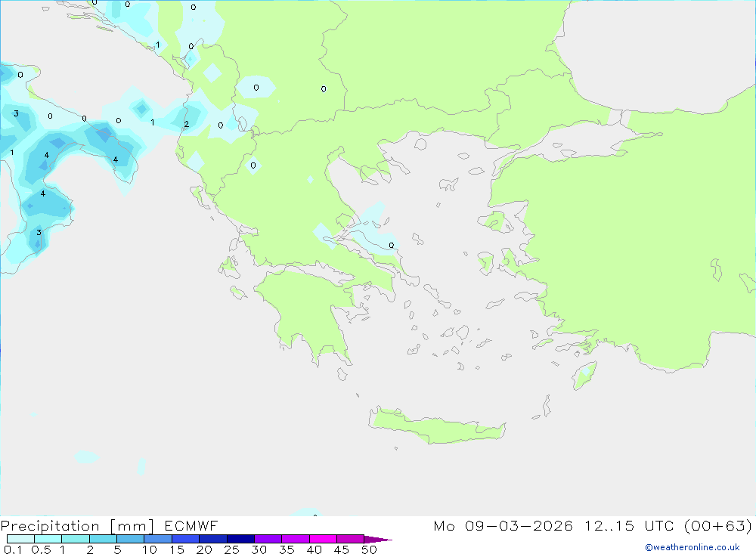Choose the magenta legend swatch between 40 and 45
The image size is (756, 554).
pyautogui.click(x=323, y=539)
